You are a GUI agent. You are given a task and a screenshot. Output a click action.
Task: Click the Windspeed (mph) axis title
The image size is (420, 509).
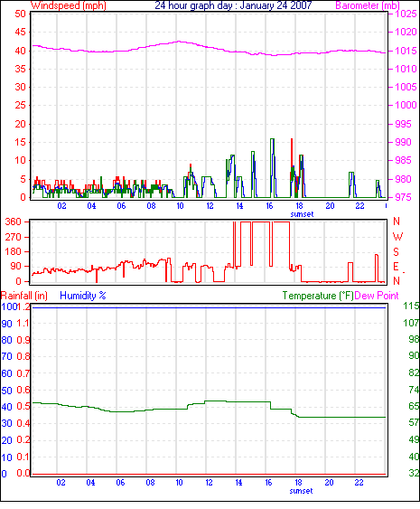tap(69, 5)
